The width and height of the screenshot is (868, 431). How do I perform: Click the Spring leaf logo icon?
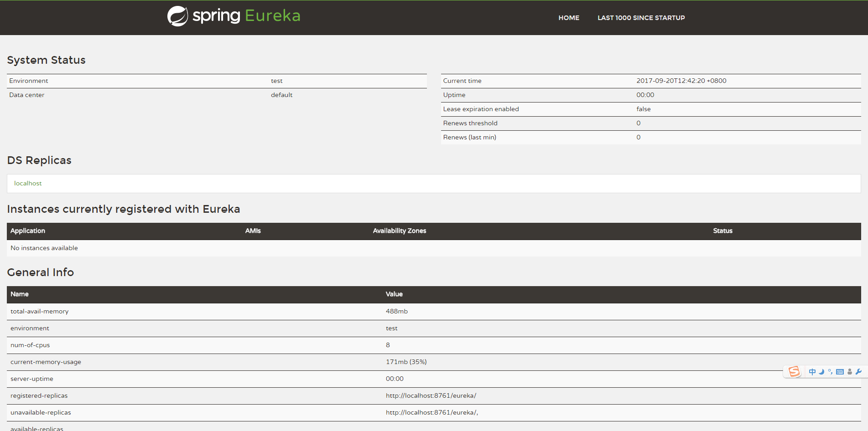coord(177,16)
